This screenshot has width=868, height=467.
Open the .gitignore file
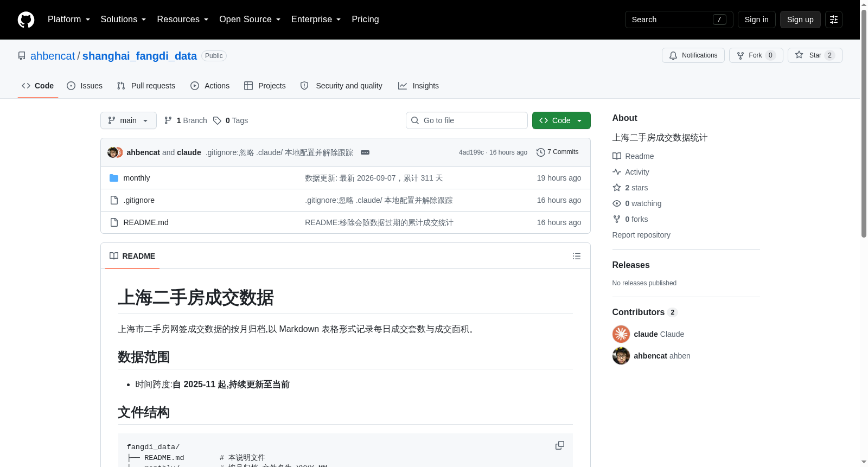(139, 200)
